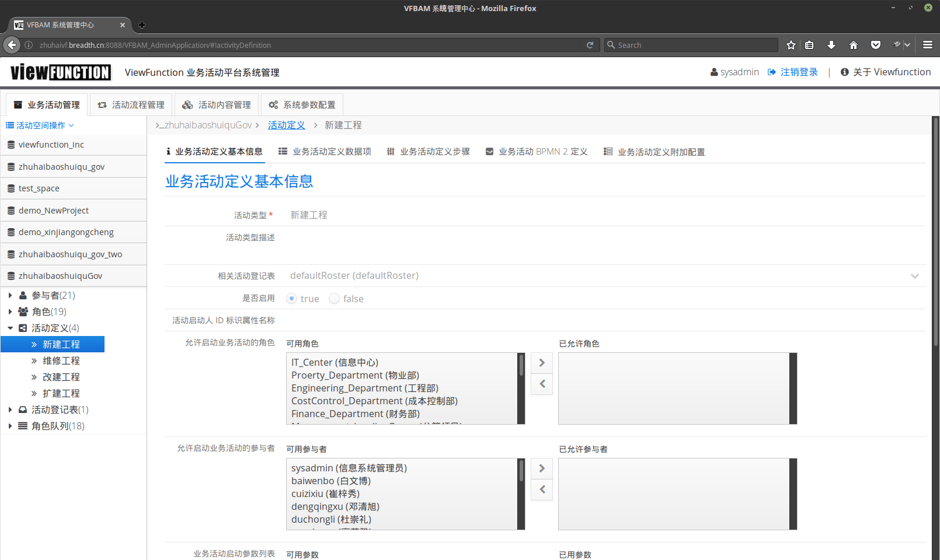Collapse the 活动定义(4) tree node

coord(10,328)
